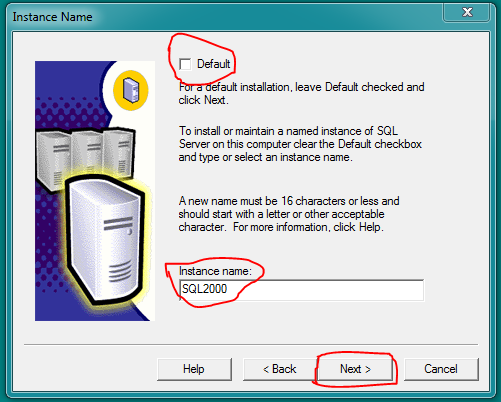Click the text 'A new name must be 16 characters'
Screen dimensions: 501x402
pyautogui.click(x=262, y=201)
